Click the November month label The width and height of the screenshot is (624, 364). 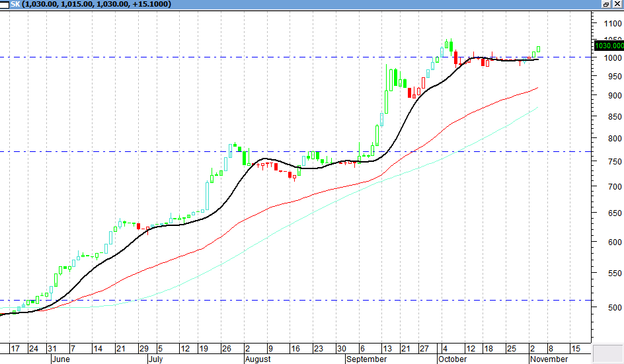point(549,359)
